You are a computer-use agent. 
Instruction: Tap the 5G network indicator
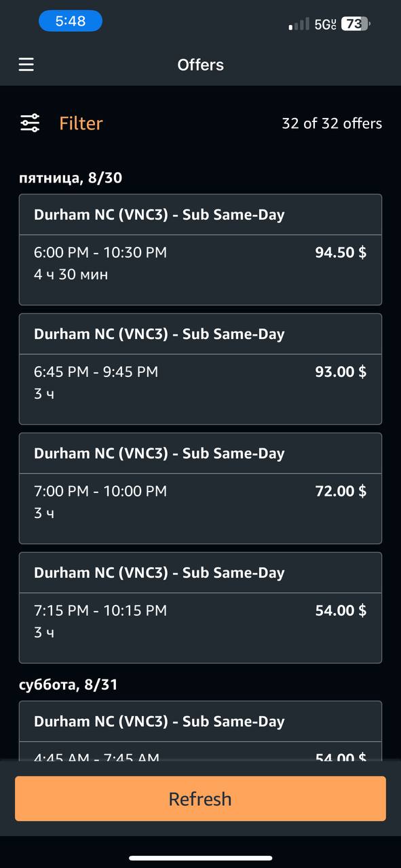[x=325, y=24]
